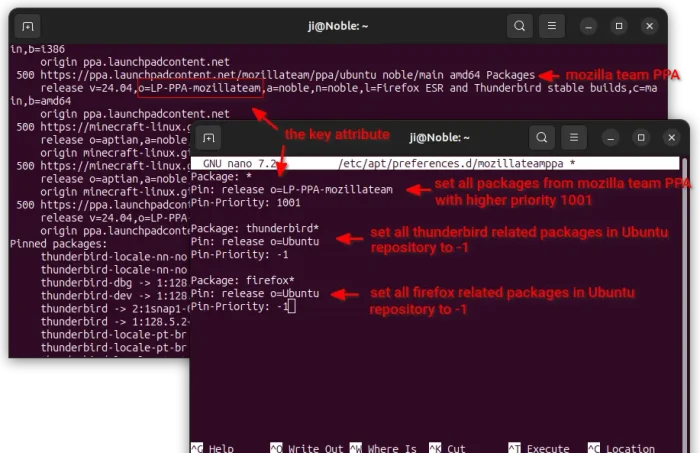The height and width of the screenshot is (453, 700).
Task: Click 'thunderbird-dev' line in back terminal
Action: click(114, 296)
